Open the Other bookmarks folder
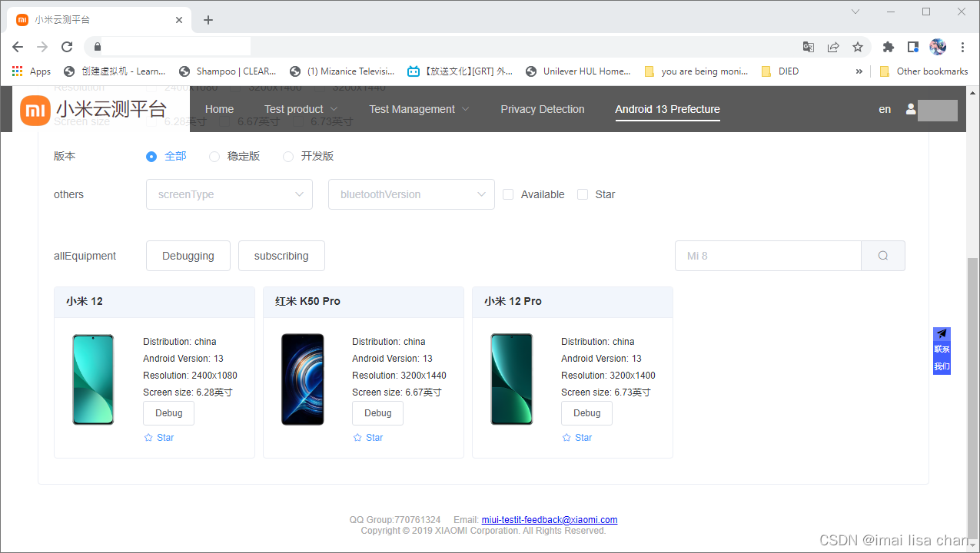Screen dimensions: 980x553 click(x=925, y=71)
